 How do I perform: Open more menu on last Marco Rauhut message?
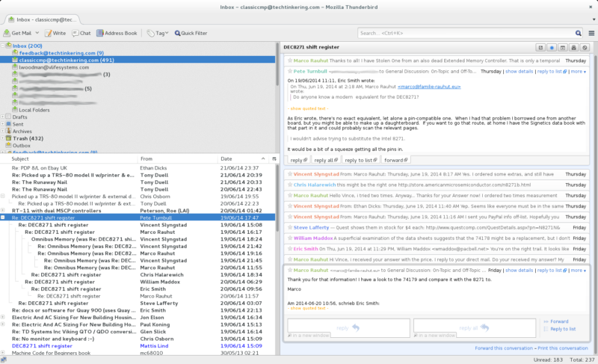[578, 271]
